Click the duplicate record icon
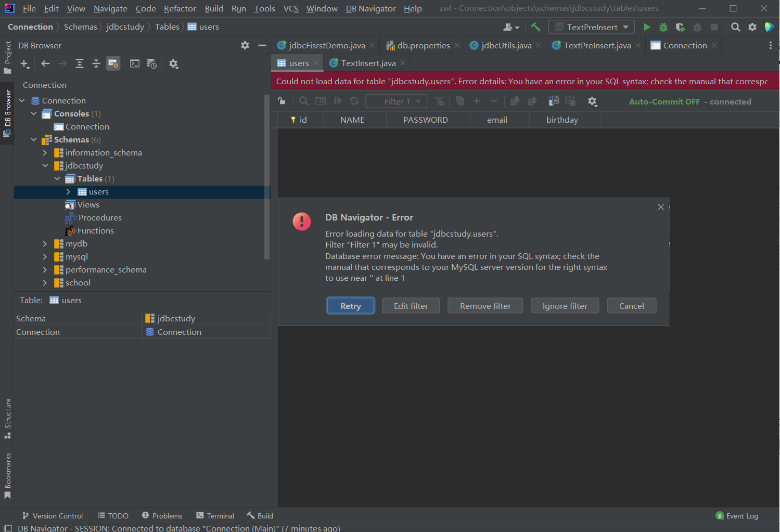The height and width of the screenshot is (532, 780). (460, 101)
